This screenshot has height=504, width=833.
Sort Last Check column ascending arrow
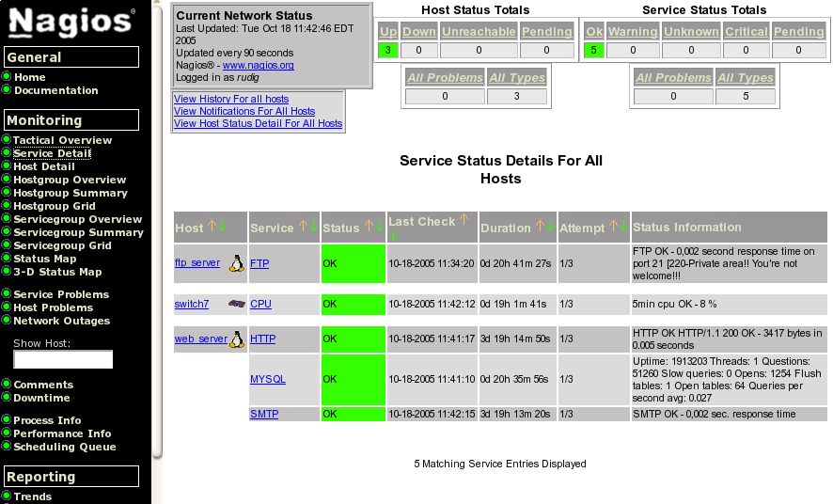(464, 219)
